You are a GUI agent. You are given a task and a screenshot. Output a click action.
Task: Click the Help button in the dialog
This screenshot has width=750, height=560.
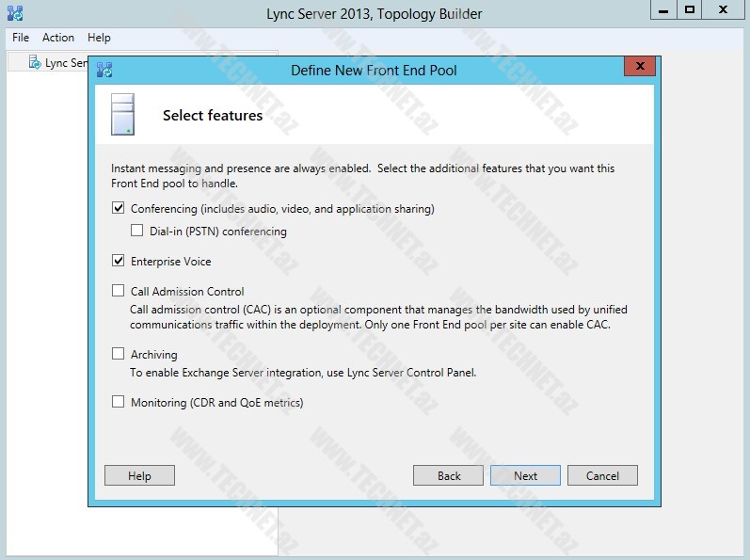coord(139,475)
